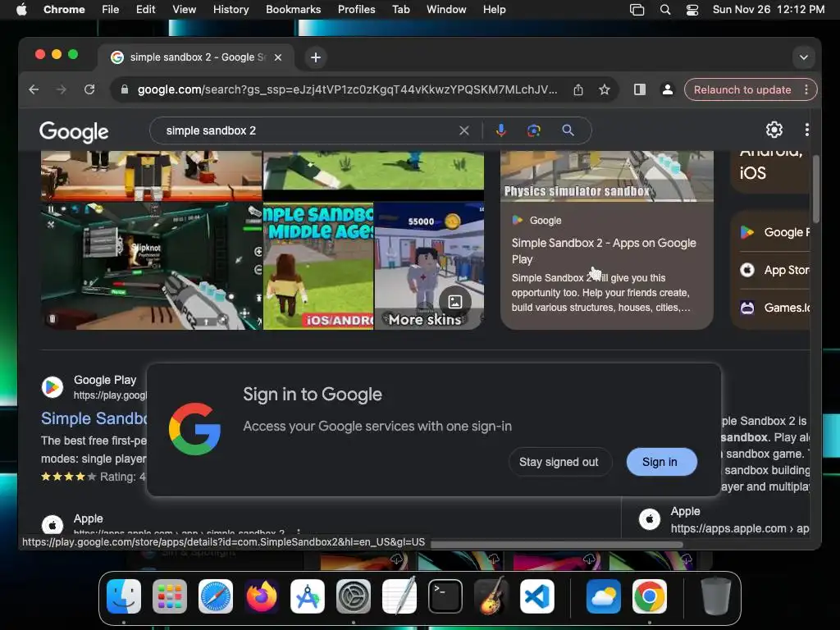Click Stay signed out button
The image size is (840, 630).
[x=559, y=462]
